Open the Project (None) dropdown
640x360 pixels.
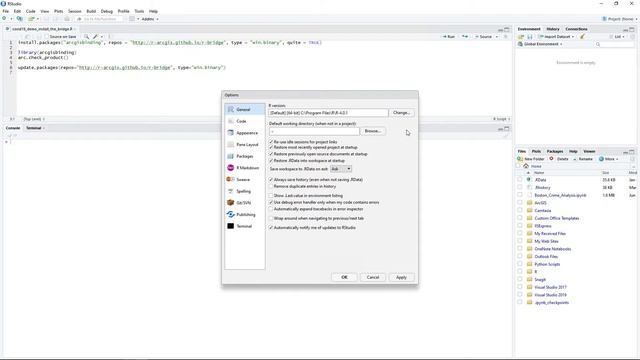click(620, 19)
